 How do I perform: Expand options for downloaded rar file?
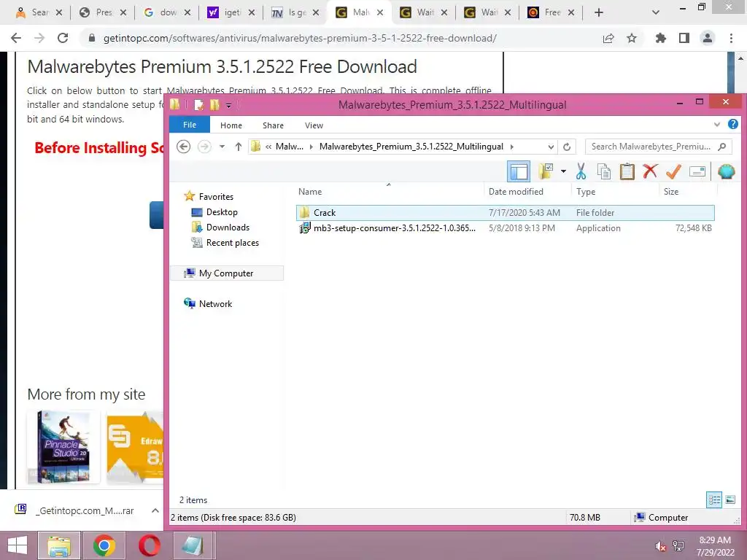click(x=155, y=510)
